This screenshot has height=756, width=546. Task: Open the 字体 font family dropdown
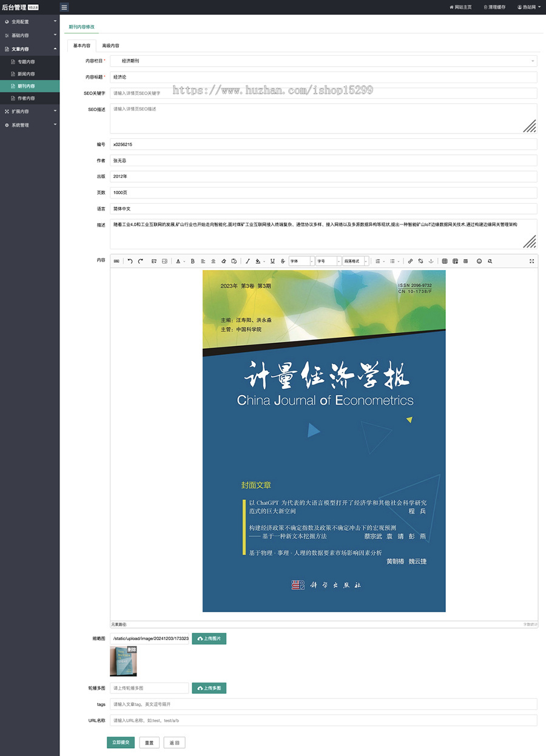tap(302, 261)
